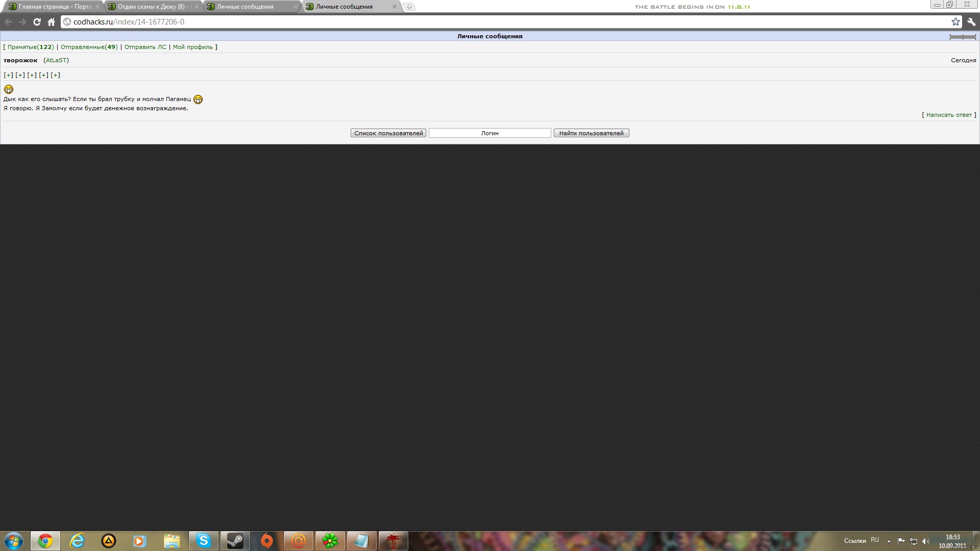980x551 pixels.
Task: Click the line starting Я говорю. Я Замолчу
Action: click(x=96, y=108)
